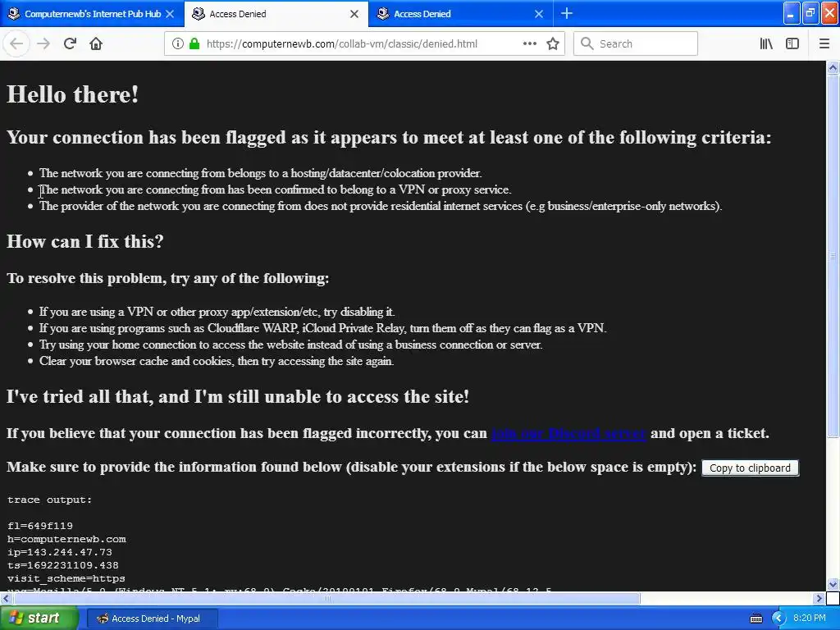This screenshot has width=840, height=630.
Task: Open the Windows start menu
Action: [x=39, y=618]
